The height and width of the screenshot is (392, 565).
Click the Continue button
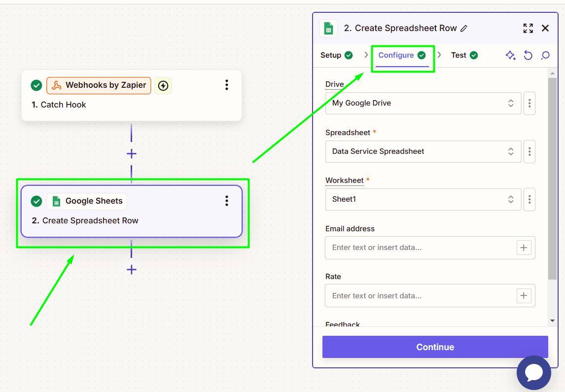(x=435, y=347)
